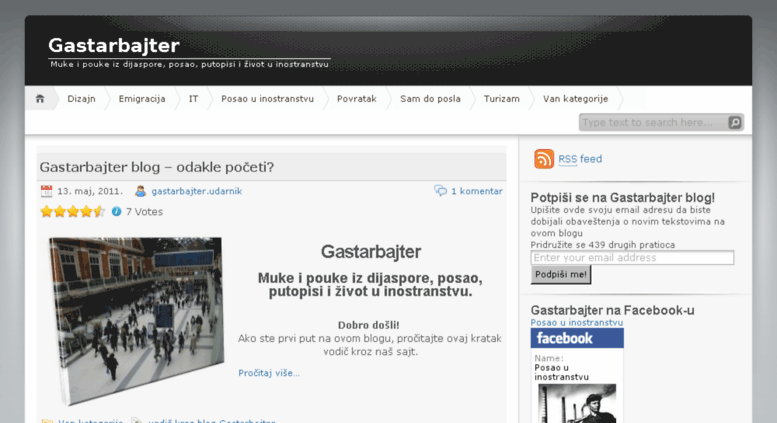Click the rating info icon beside 7 Votes

pyautogui.click(x=116, y=212)
